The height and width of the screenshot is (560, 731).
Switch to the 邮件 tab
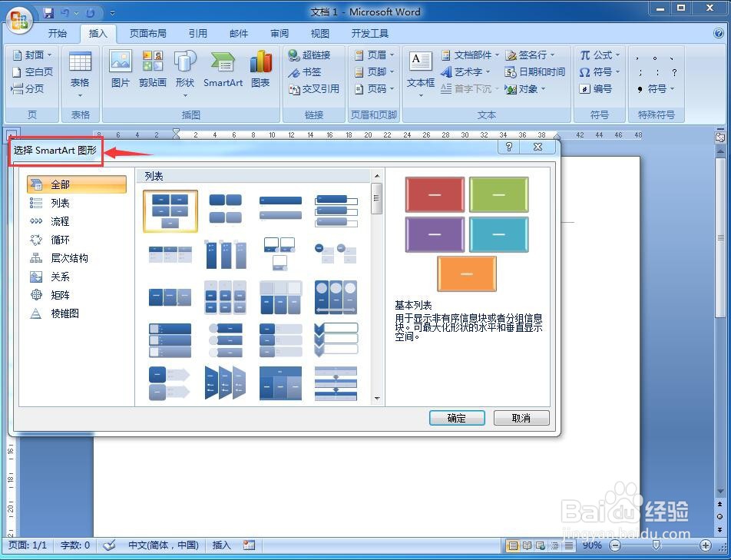(x=239, y=33)
